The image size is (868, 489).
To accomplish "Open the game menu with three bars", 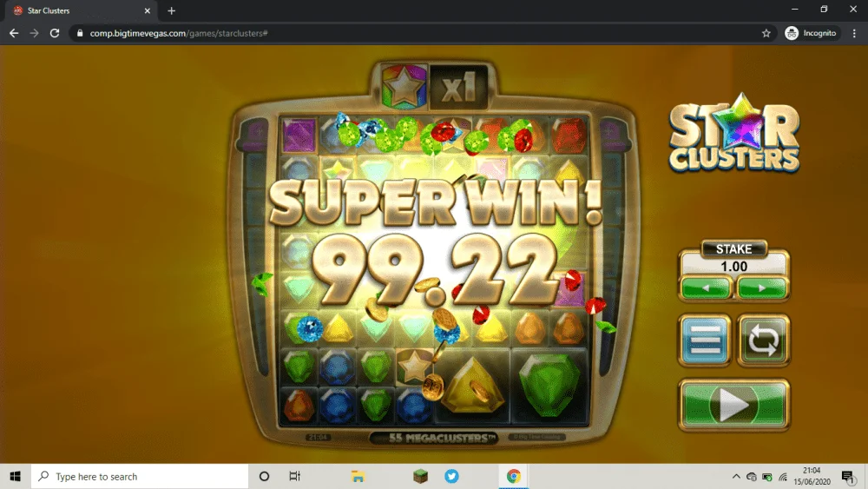I will point(705,340).
